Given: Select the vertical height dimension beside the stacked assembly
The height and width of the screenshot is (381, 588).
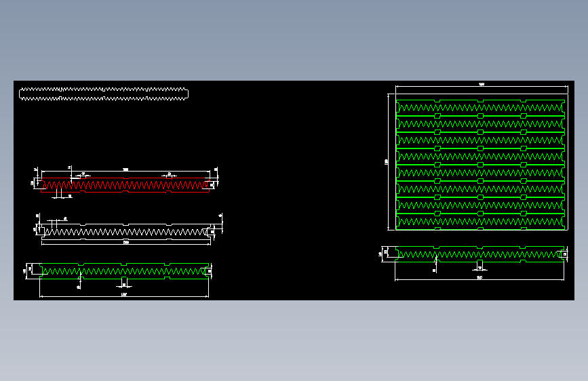Looking at the screenshot, I should coord(388,162).
